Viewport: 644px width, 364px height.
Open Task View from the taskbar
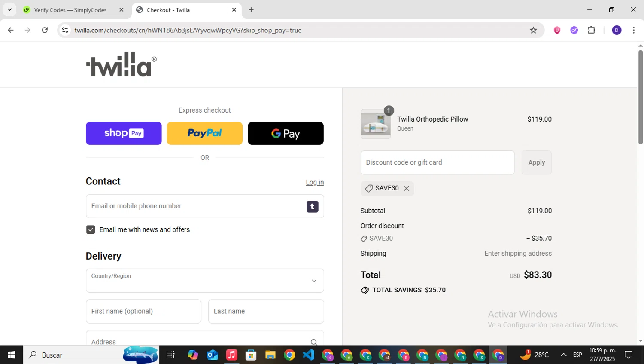(x=170, y=355)
